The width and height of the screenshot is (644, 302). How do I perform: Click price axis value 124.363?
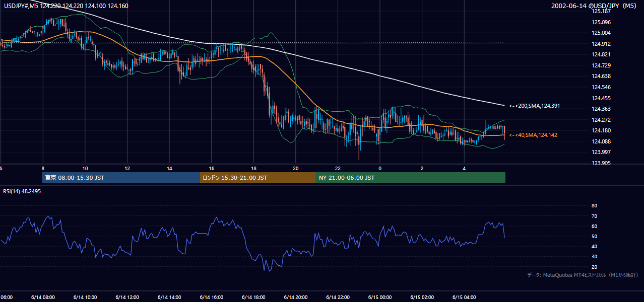click(601, 109)
